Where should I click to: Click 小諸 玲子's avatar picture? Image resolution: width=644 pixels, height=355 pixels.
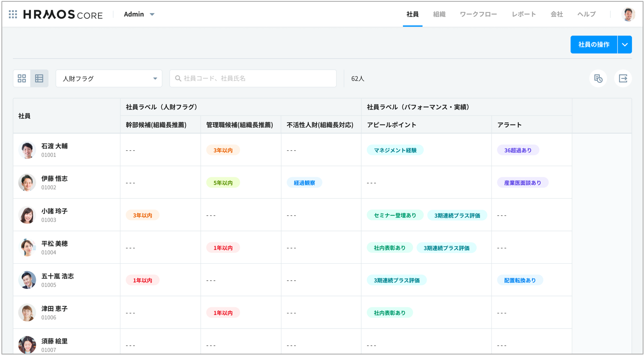coord(27,215)
